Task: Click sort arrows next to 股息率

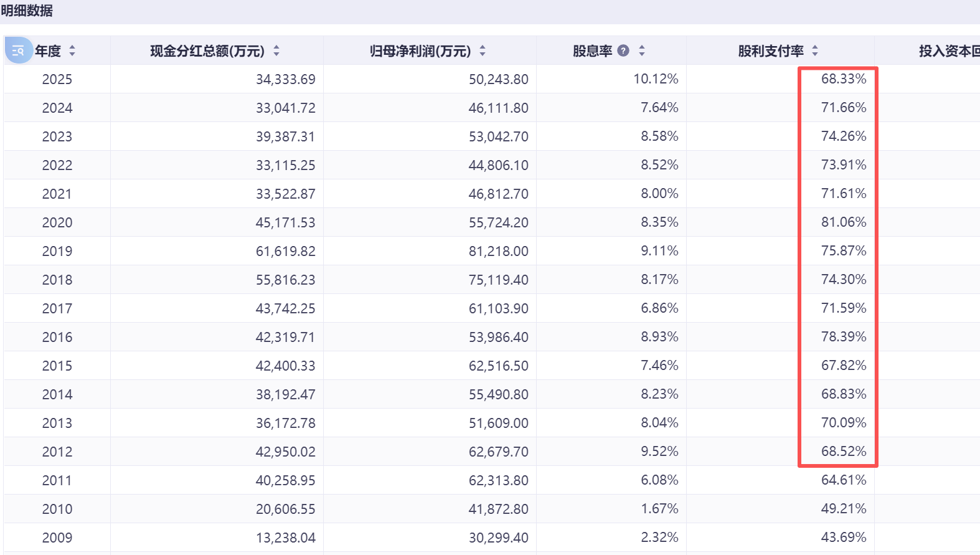Action: pos(642,51)
